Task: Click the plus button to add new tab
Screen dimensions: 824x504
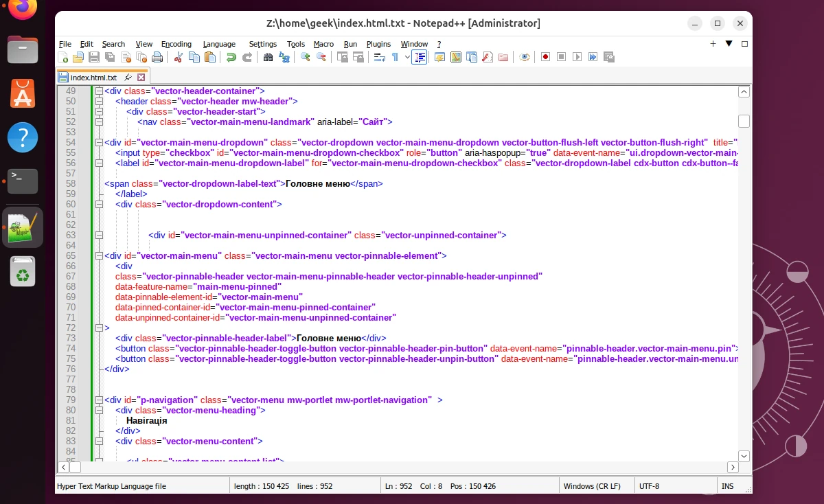Action: (713, 44)
